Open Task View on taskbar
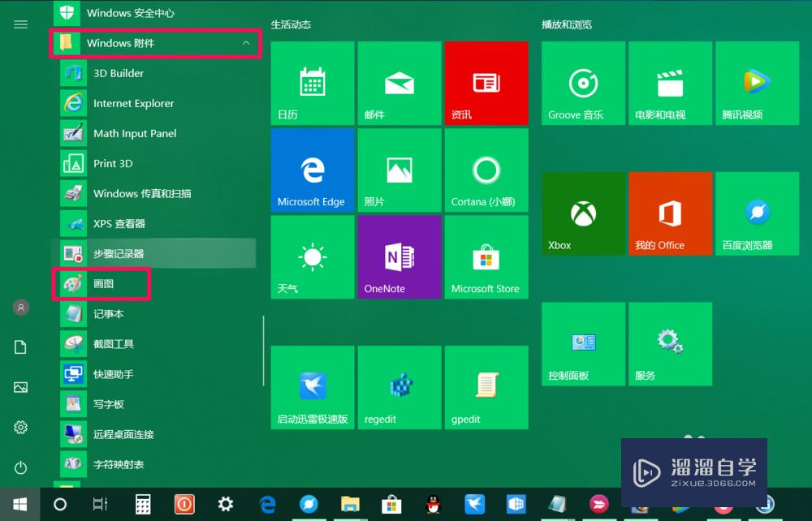The height and width of the screenshot is (521, 812). (100, 504)
